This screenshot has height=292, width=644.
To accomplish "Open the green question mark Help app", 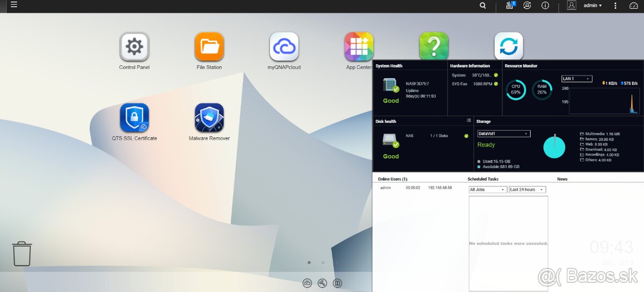I will [x=434, y=47].
